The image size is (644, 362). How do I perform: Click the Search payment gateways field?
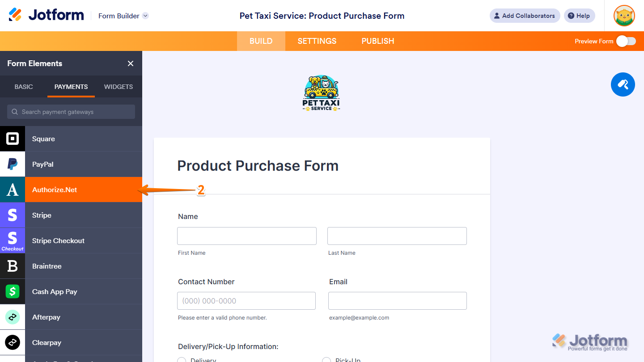tap(71, 112)
